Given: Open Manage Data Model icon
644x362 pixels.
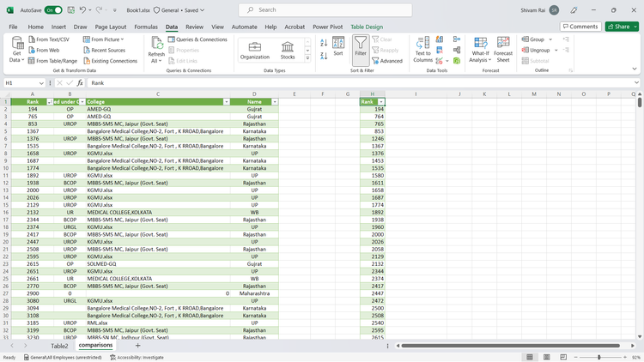Looking at the screenshot, I should click(457, 61).
